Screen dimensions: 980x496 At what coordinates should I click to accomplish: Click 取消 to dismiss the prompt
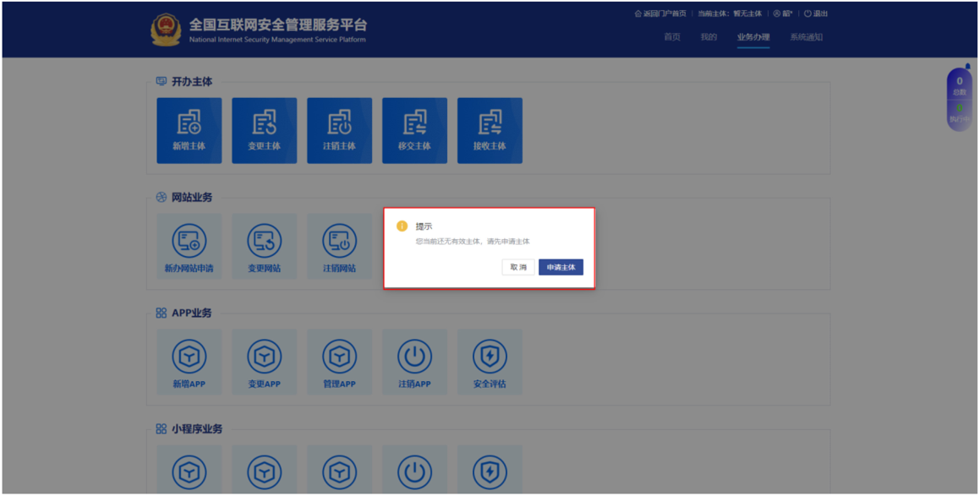pos(518,267)
